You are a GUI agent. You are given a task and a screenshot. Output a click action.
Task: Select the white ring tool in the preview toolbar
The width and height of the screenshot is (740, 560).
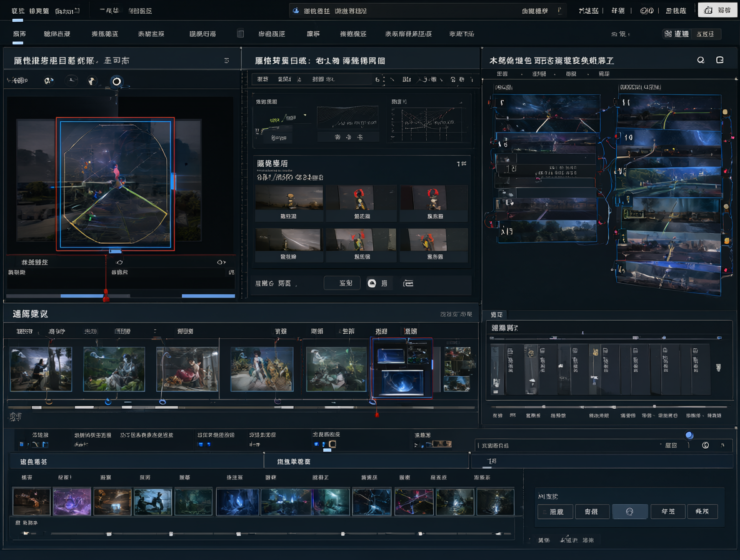coord(116,81)
